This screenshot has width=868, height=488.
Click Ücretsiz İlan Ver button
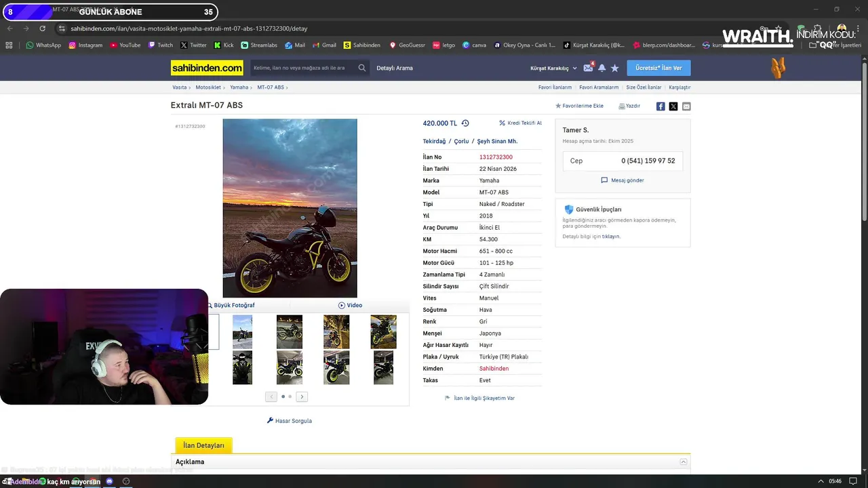pyautogui.click(x=658, y=68)
